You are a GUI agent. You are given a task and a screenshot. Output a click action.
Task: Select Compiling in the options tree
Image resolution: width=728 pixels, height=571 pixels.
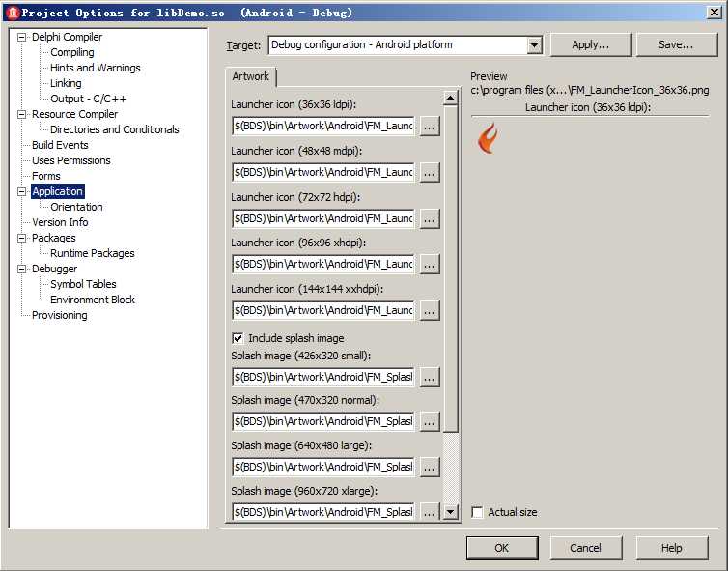pyautogui.click(x=72, y=52)
